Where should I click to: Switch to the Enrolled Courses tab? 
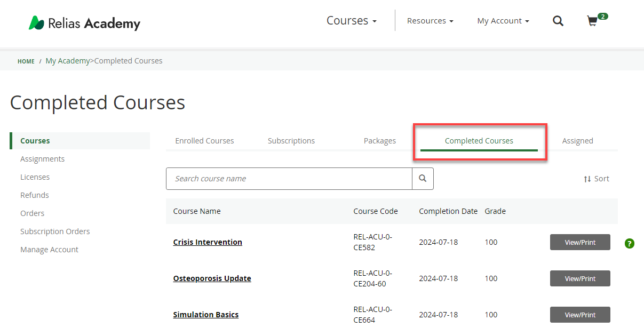coord(205,141)
